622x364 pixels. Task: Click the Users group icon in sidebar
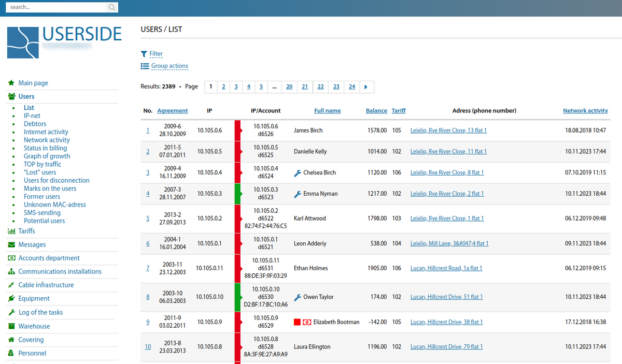click(11, 96)
